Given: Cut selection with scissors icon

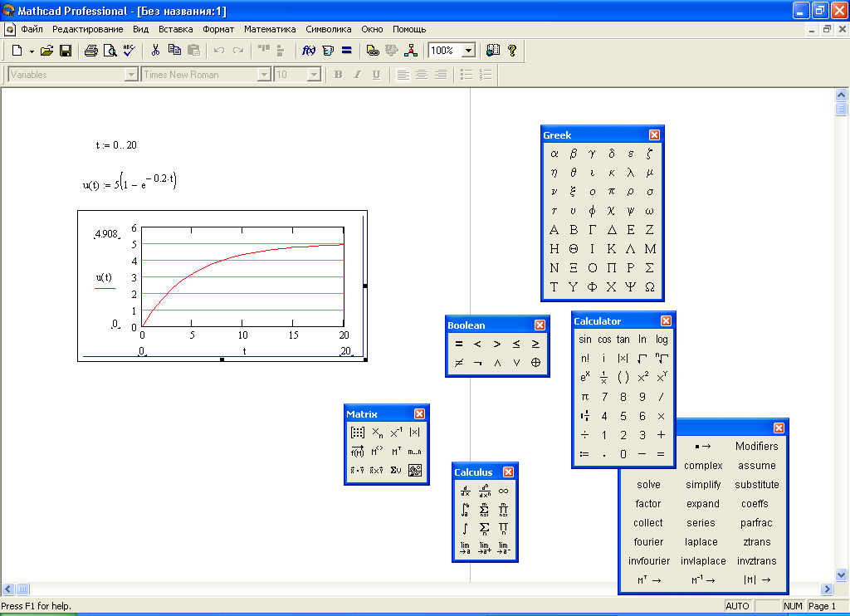Looking at the screenshot, I should pyautogui.click(x=155, y=51).
